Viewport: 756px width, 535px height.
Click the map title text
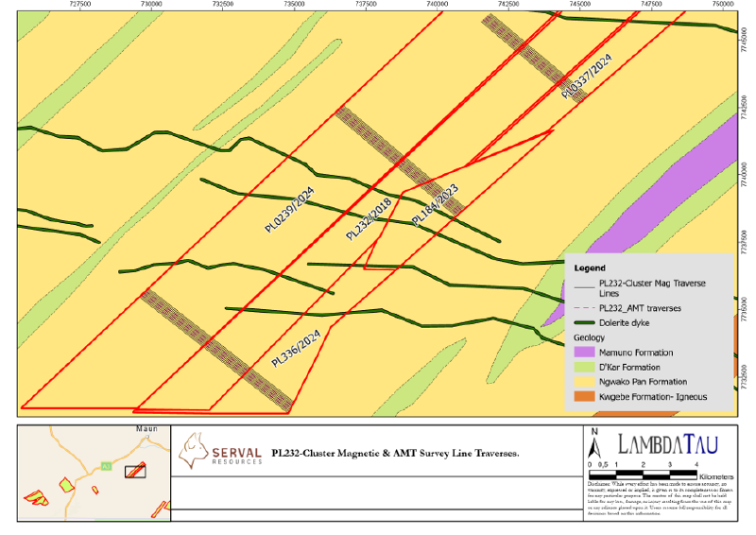pyautogui.click(x=395, y=453)
